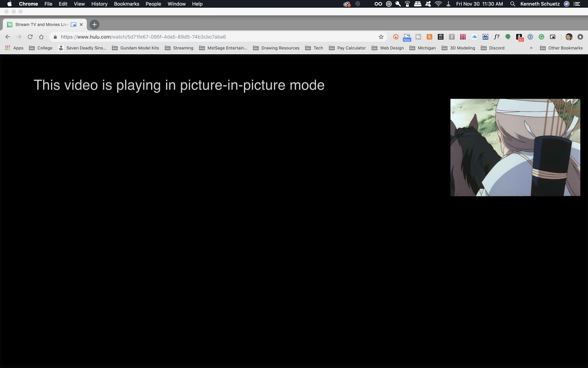Click the pink striped bars extension
This screenshot has width=588, height=368.
(463, 37)
